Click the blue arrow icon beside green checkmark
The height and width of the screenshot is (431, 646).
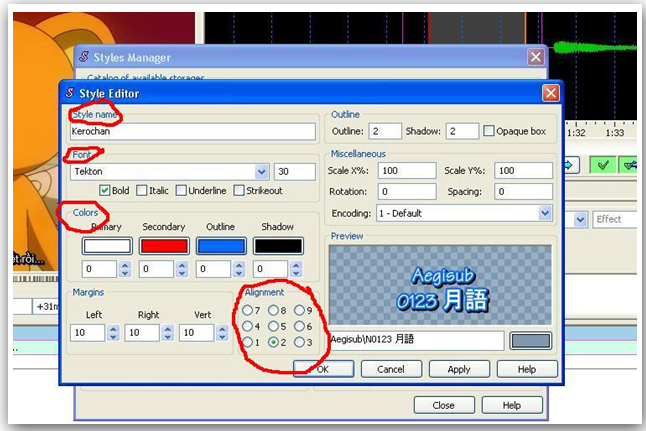pyautogui.click(x=571, y=165)
